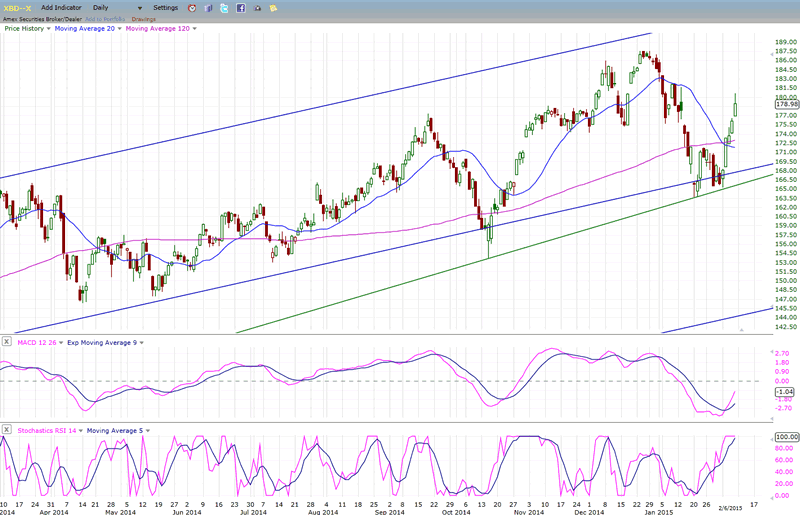The image size is (800, 515).
Task: Open the Settings menu
Action: tap(166, 8)
